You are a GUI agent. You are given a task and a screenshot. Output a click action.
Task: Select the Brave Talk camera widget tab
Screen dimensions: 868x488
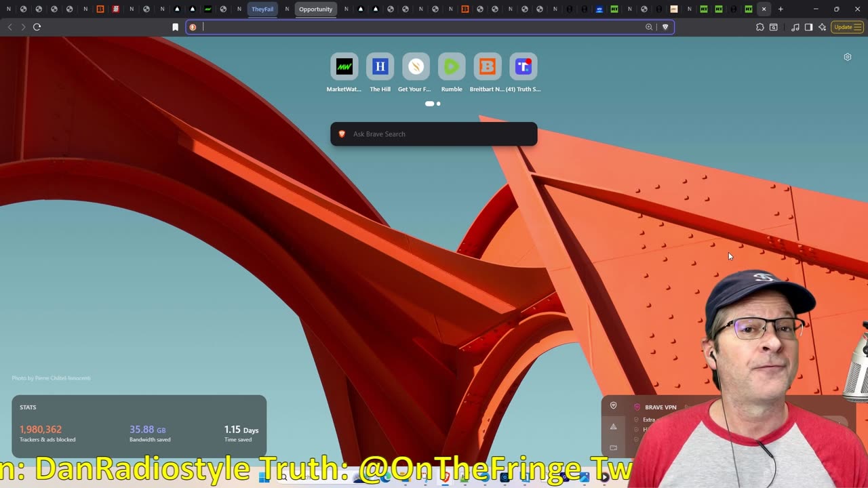tap(614, 447)
